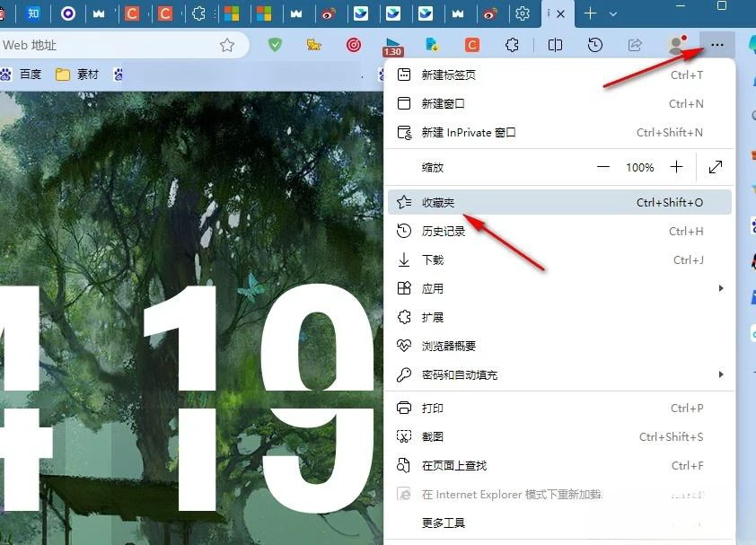Click the paw icon bookmark after 素材
Screen dimensions: 756x545
[119, 75]
